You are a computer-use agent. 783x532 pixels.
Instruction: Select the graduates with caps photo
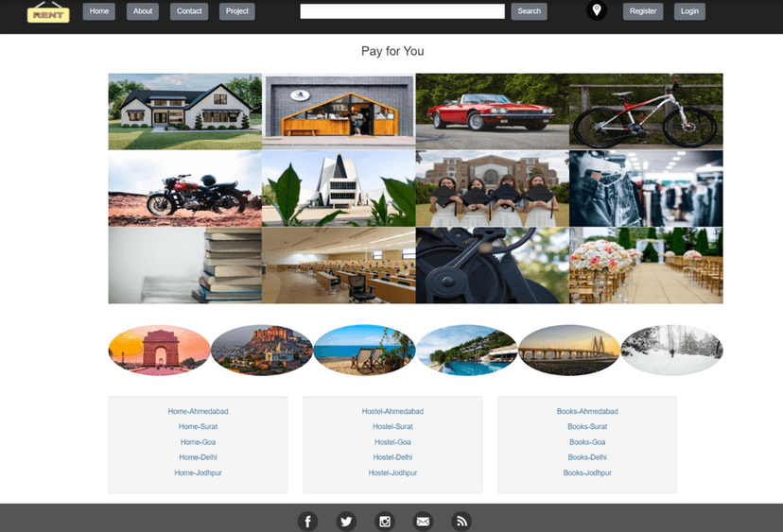tap(493, 189)
